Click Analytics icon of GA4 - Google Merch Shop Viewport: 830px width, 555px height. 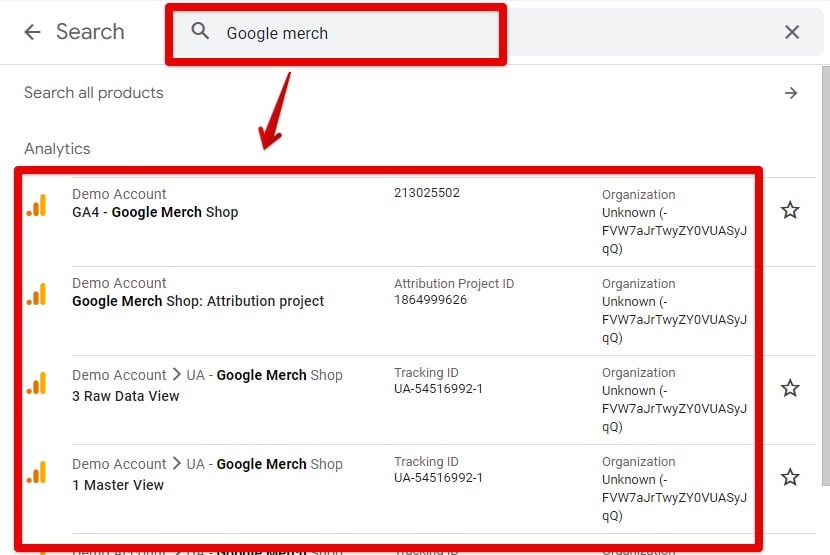37,205
